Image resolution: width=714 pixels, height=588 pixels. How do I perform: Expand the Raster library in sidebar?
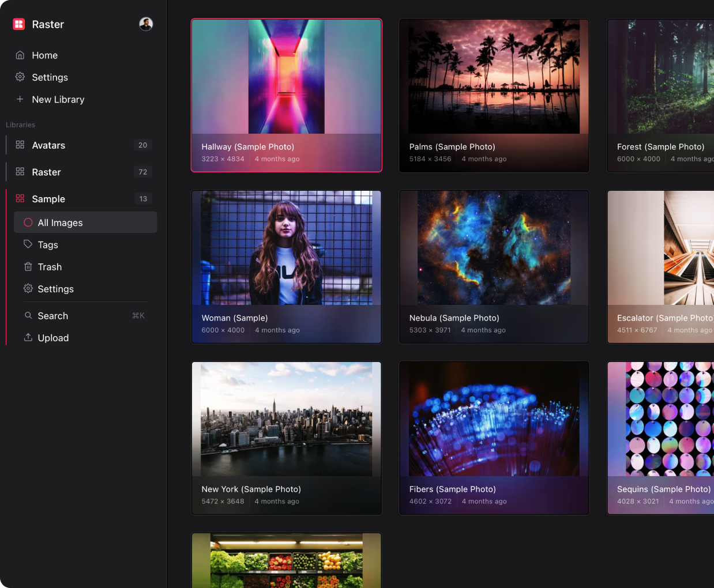coord(46,172)
